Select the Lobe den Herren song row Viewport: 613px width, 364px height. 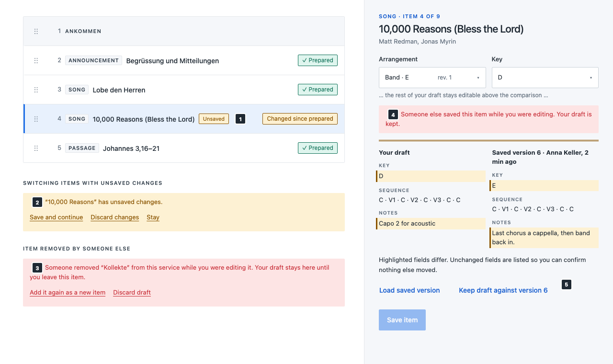pos(184,90)
